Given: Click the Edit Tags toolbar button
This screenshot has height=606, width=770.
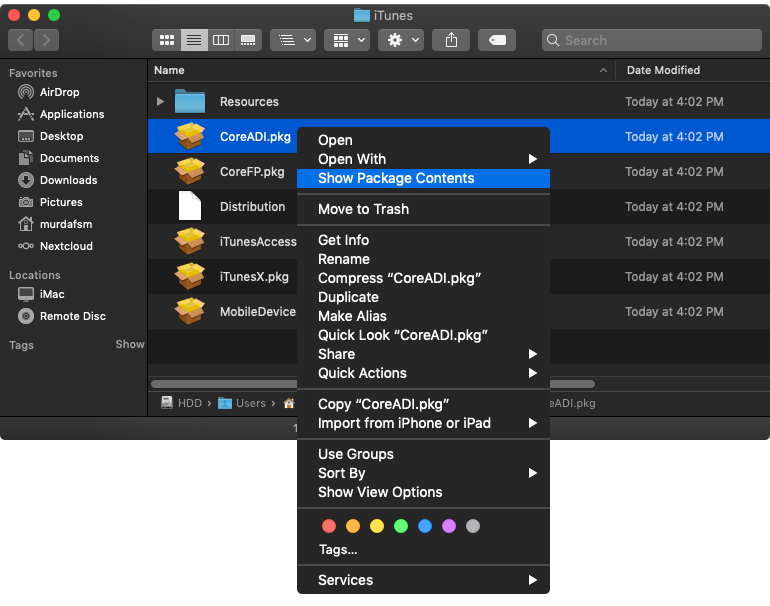Looking at the screenshot, I should tap(497, 40).
